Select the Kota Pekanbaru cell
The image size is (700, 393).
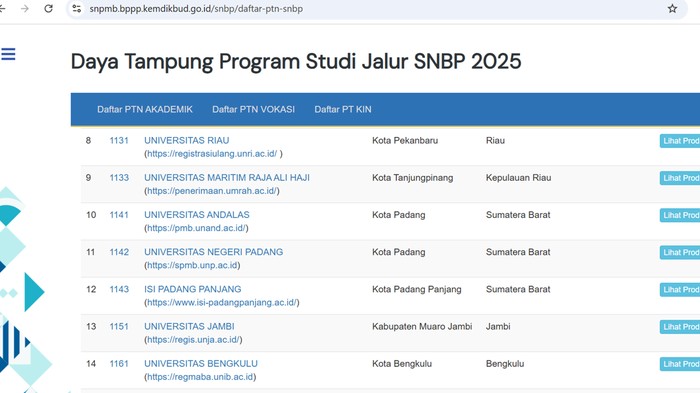coord(405,140)
